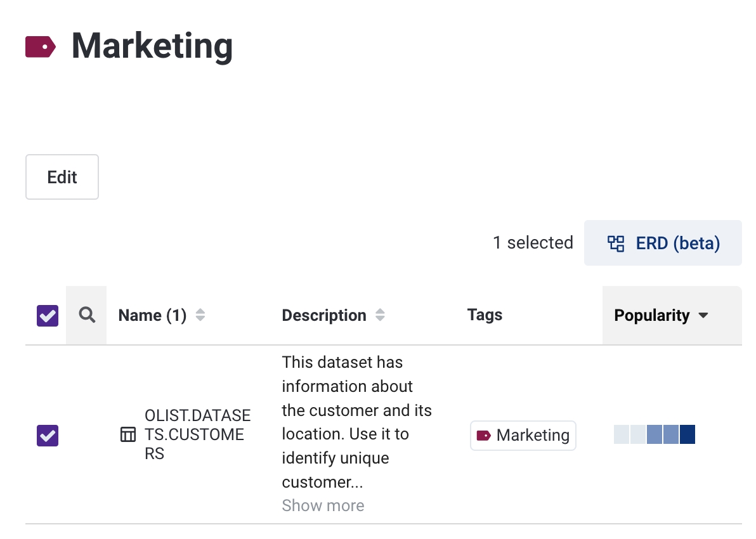The width and height of the screenshot is (756, 539).
Task: Click the Marketing page title text
Action: pyautogui.click(x=152, y=46)
